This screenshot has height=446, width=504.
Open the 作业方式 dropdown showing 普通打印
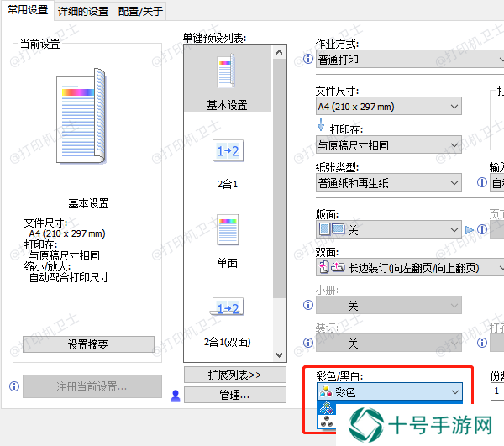click(x=410, y=59)
